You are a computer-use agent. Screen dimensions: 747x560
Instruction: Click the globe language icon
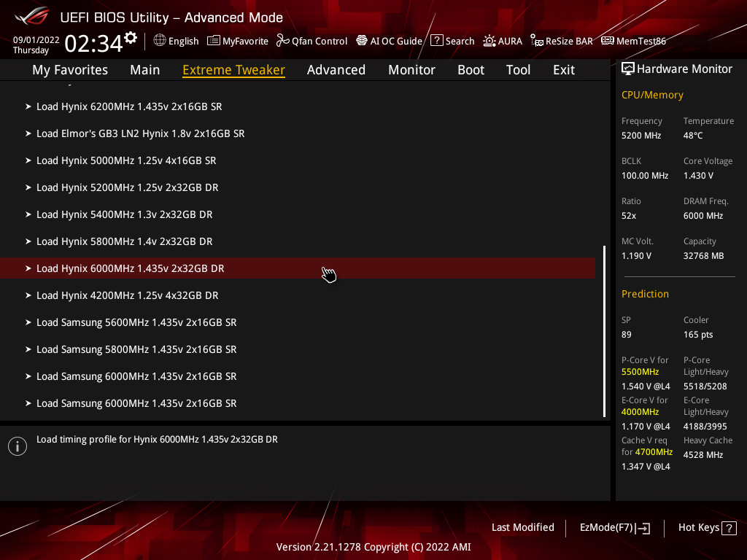[x=160, y=41]
